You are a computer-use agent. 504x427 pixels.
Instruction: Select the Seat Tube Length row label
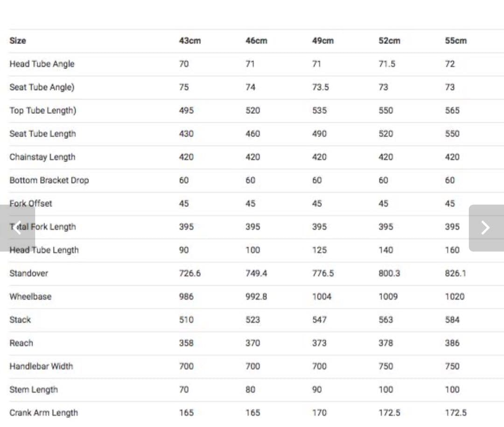tap(42, 134)
